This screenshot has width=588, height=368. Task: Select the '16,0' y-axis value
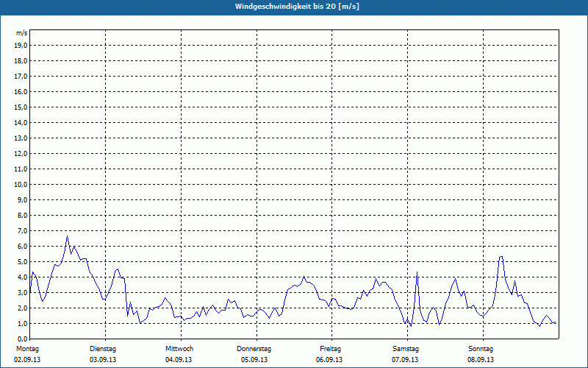tap(21, 91)
